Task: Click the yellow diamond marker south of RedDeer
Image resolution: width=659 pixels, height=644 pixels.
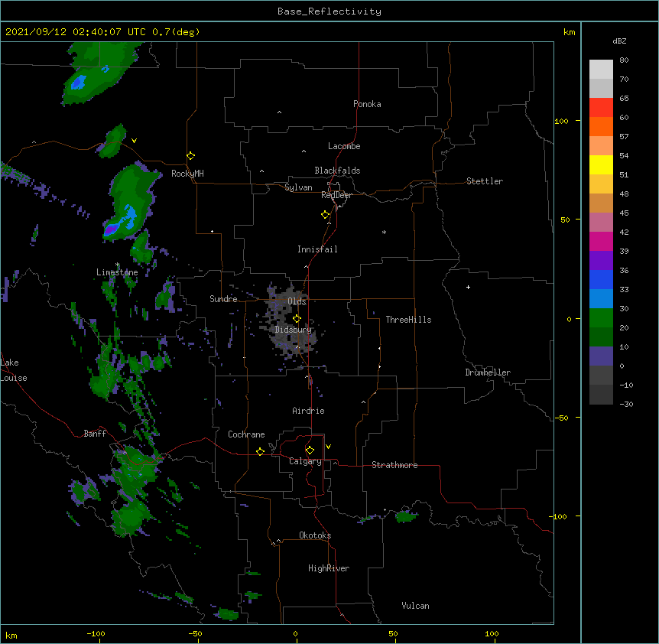Action: click(x=326, y=215)
